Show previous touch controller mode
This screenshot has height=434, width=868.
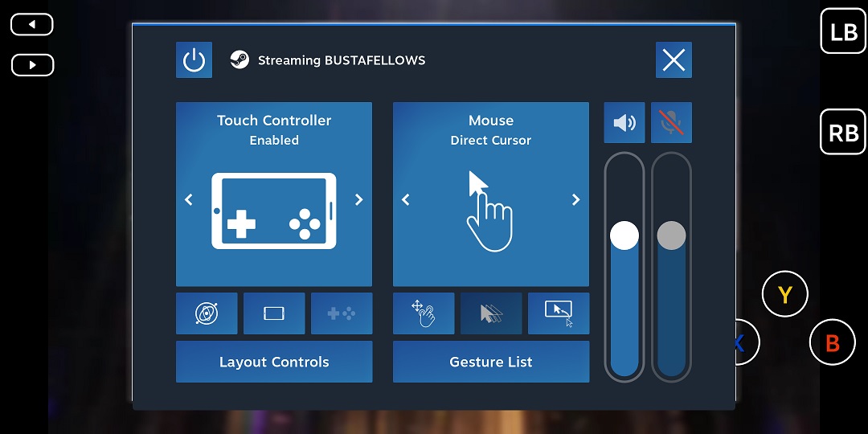(x=189, y=199)
